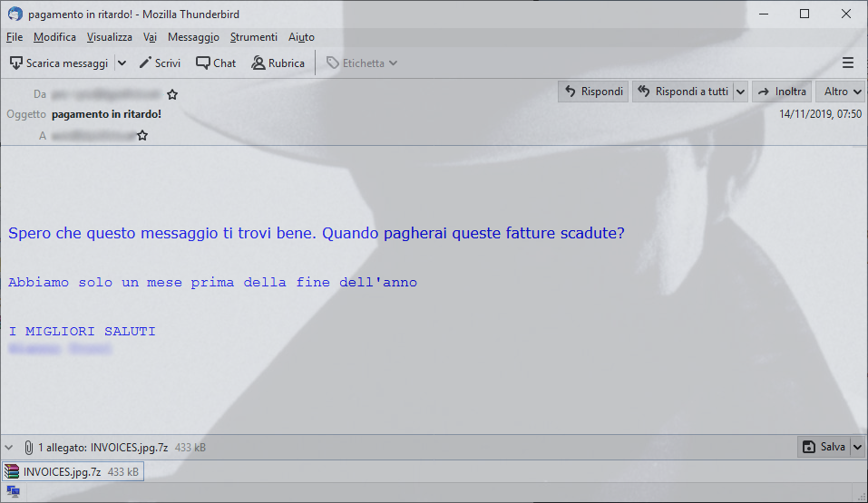Expand the Scarica messaggi dropdown arrow

point(122,63)
